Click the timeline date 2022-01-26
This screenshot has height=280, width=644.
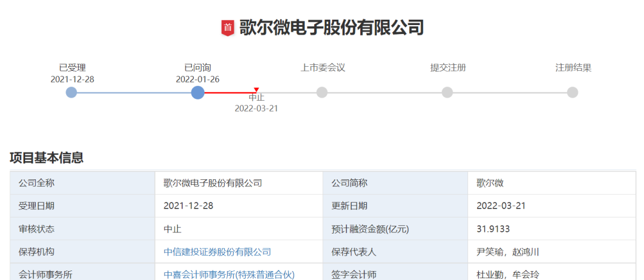pyautogui.click(x=197, y=79)
